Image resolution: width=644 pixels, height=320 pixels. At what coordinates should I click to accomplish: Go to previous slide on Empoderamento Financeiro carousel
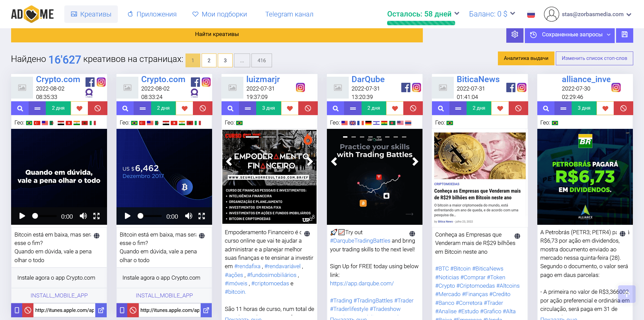[x=229, y=162]
